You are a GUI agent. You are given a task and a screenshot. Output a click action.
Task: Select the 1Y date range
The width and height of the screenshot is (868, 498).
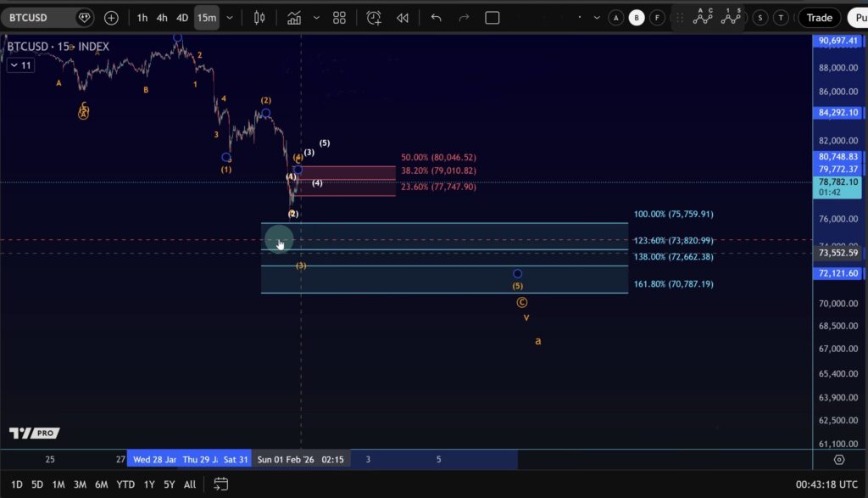[x=149, y=484]
